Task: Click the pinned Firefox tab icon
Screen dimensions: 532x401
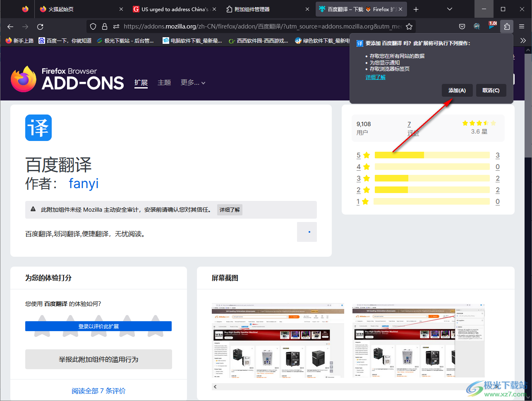Action: tap(25, 9)
